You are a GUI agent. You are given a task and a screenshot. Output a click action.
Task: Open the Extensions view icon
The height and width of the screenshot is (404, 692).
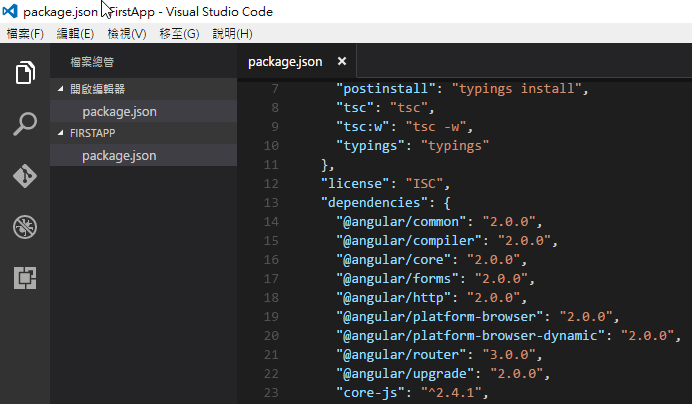[25, 278]
